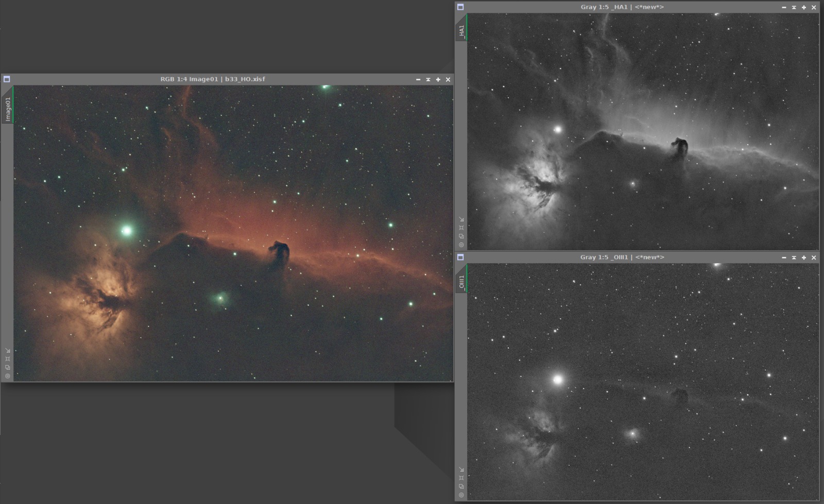
Task: Click the overlapping squares icon in the _HA1 window
Action: [x=461, y=236]
